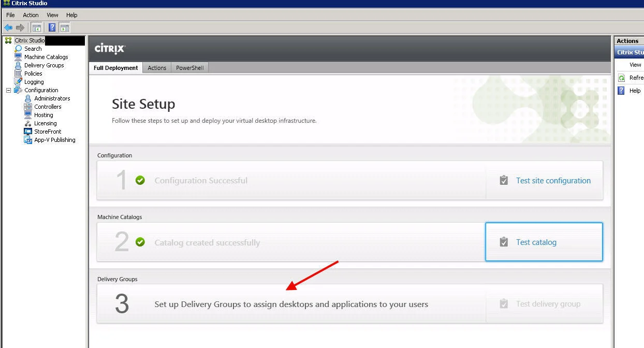Viewport: 644px width, 348px height.
Task: Click the clipboard icon beside Test catalog
Action: [504, 242]
